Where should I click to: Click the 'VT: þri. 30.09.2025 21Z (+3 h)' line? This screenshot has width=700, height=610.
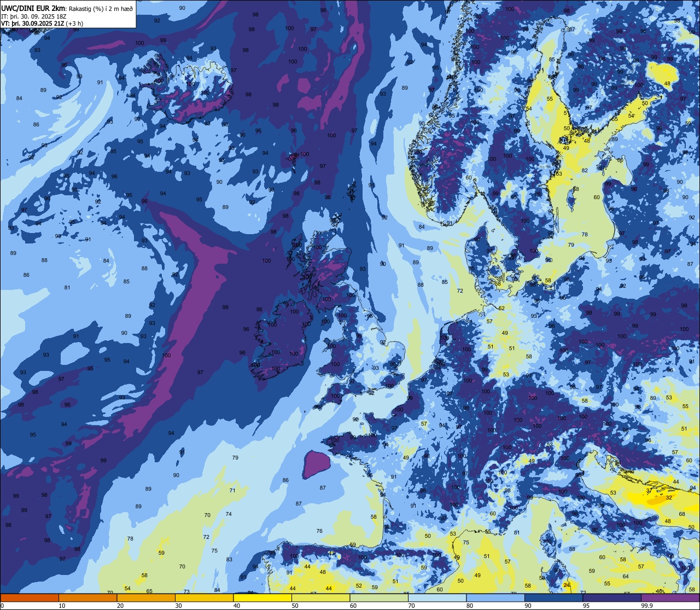(x=42, y=24)
